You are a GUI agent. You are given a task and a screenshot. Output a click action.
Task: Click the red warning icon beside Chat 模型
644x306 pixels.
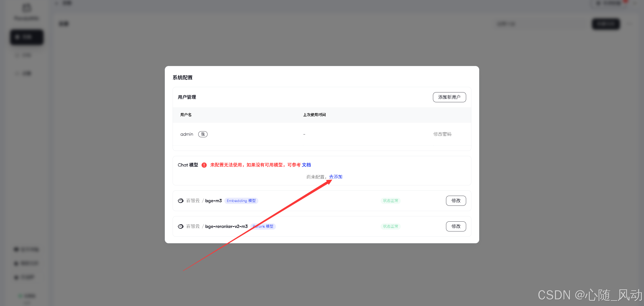[204, 165]
